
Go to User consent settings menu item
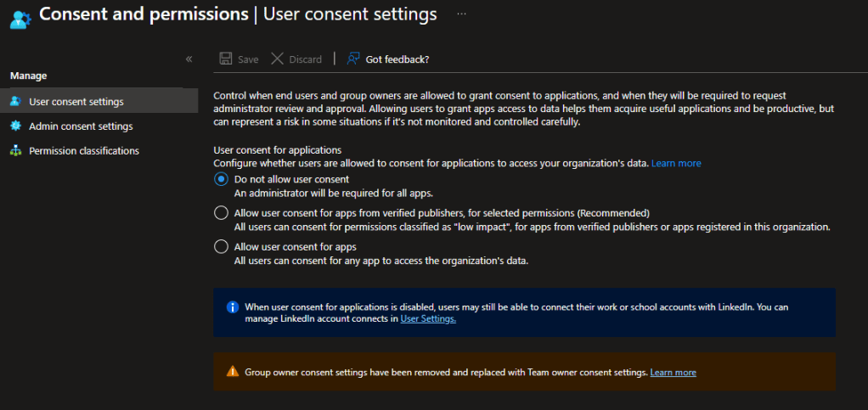tap(76, 102)
